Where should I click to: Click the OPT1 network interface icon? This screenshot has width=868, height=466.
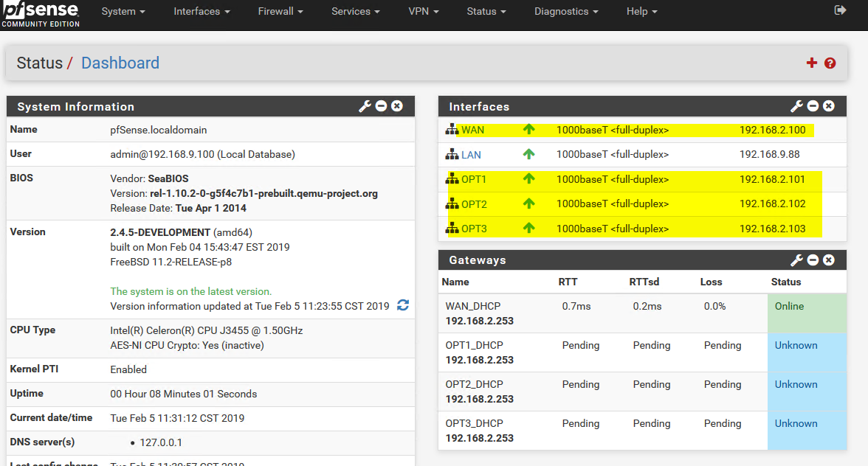[452, 178]
